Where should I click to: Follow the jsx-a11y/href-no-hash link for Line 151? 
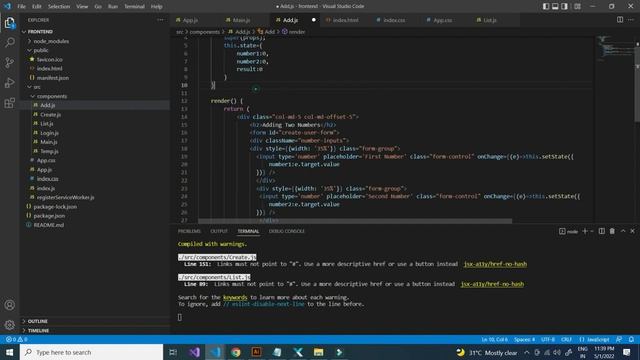coord(495,264)
